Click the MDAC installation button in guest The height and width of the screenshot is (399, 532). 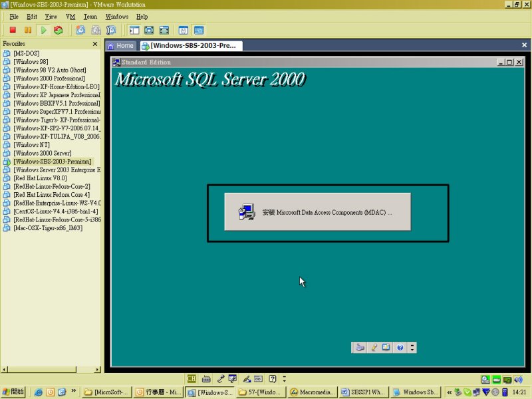point(318,212)
